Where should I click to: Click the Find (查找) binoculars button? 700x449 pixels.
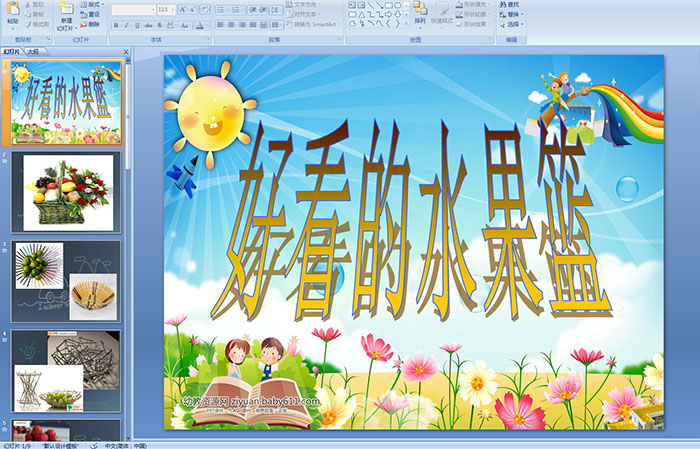tap(509, 4)
